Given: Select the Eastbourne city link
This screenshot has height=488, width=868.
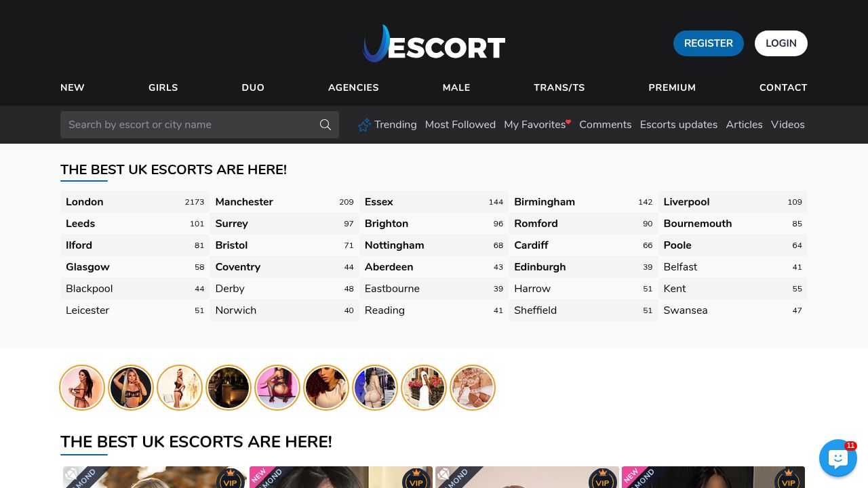Looking at the screenshot, I should point(434,289).
